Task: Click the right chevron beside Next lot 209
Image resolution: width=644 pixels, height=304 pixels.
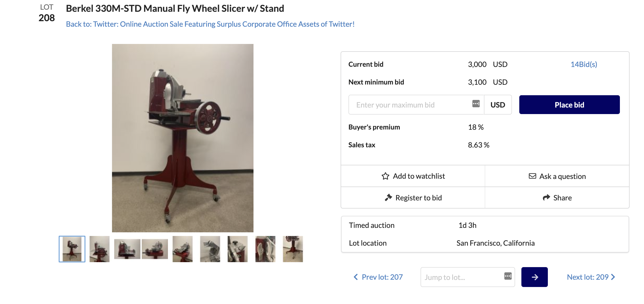Action: tap(613, 277)
